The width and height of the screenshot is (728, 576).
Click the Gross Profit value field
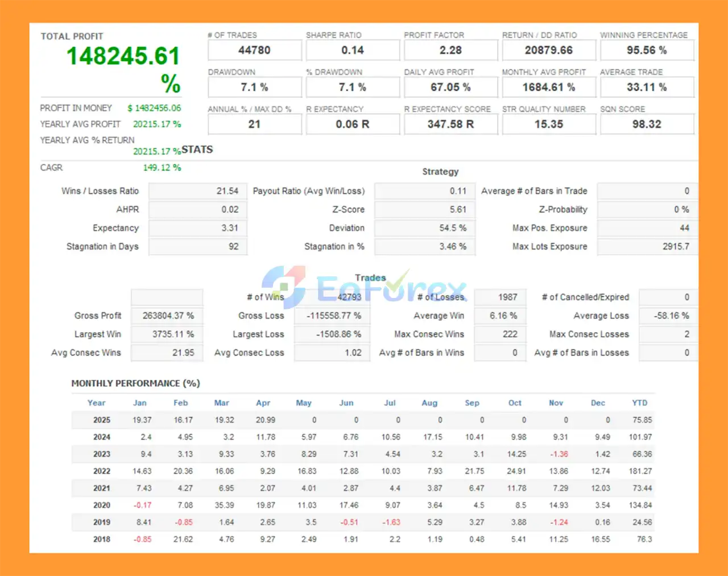[x=167, y=316]
